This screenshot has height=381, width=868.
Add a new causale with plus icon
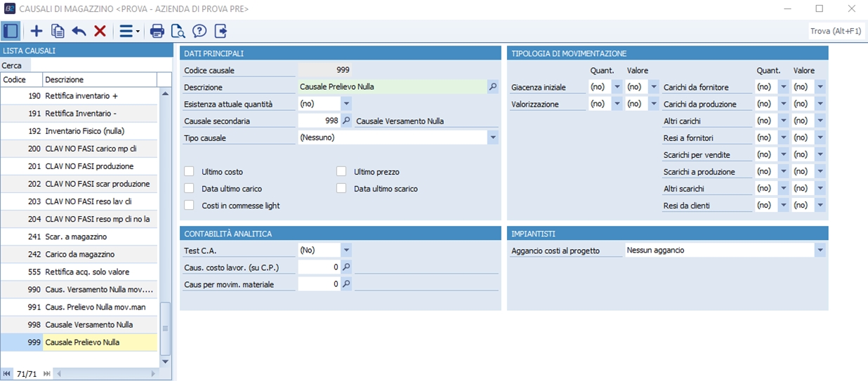[x=37, y=31]
